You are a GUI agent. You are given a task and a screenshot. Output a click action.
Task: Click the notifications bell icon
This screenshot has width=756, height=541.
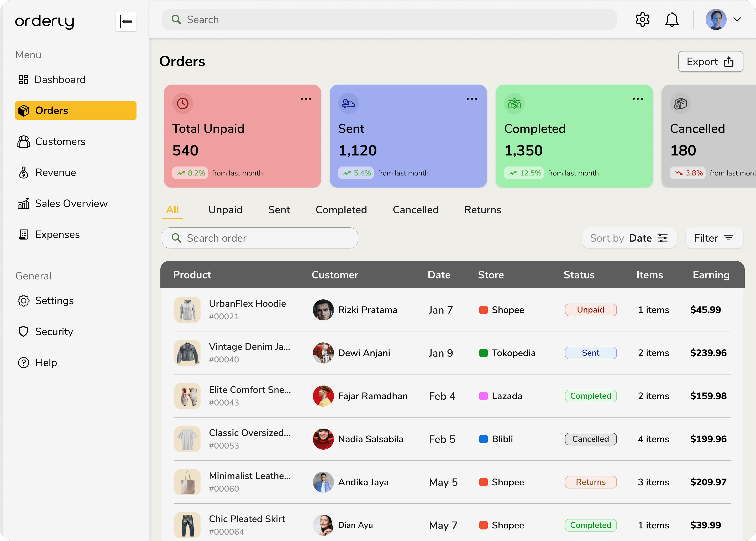[672, 20]
